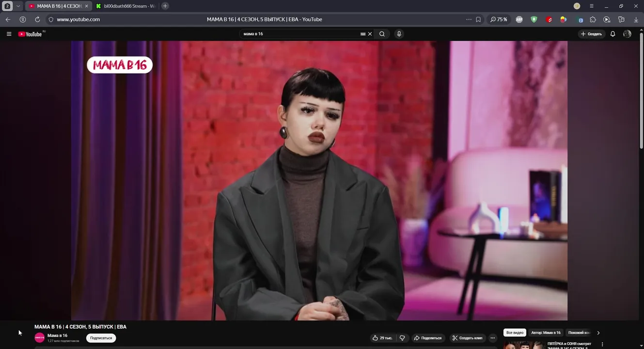Open the green shield extension
644x349 pixels.
click(534, 19)
